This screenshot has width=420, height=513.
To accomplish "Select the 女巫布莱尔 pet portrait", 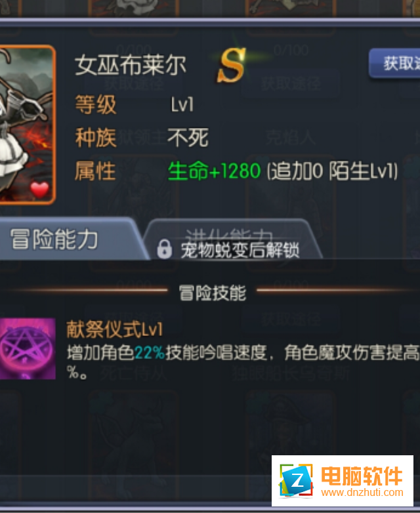I will (27, 125).
